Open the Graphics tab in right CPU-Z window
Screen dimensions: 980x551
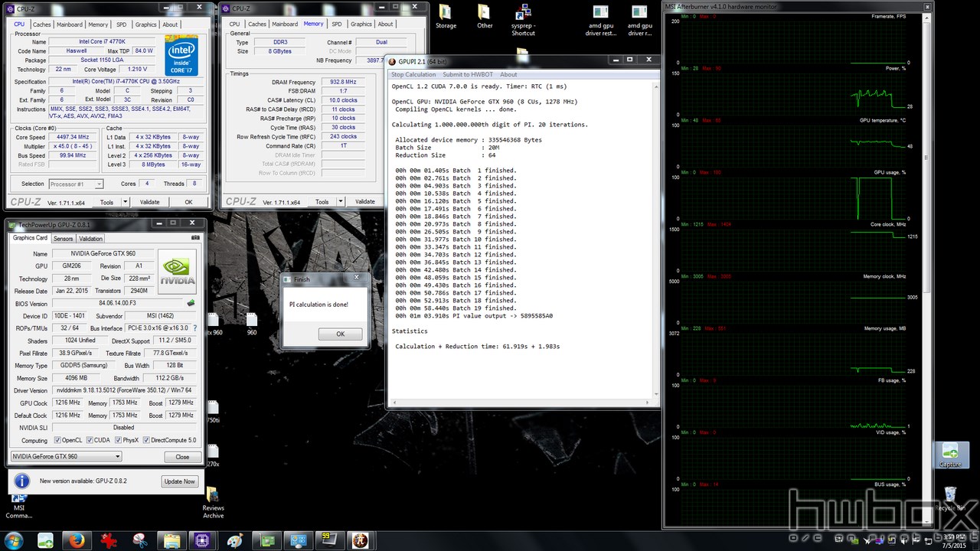361,24
